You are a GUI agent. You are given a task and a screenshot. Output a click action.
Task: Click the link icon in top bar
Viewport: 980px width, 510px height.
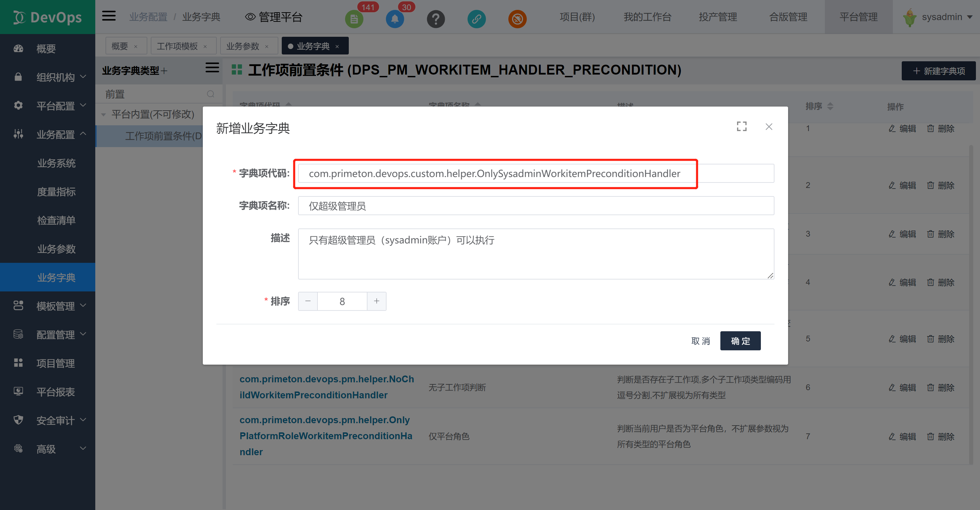coord(476,19)
